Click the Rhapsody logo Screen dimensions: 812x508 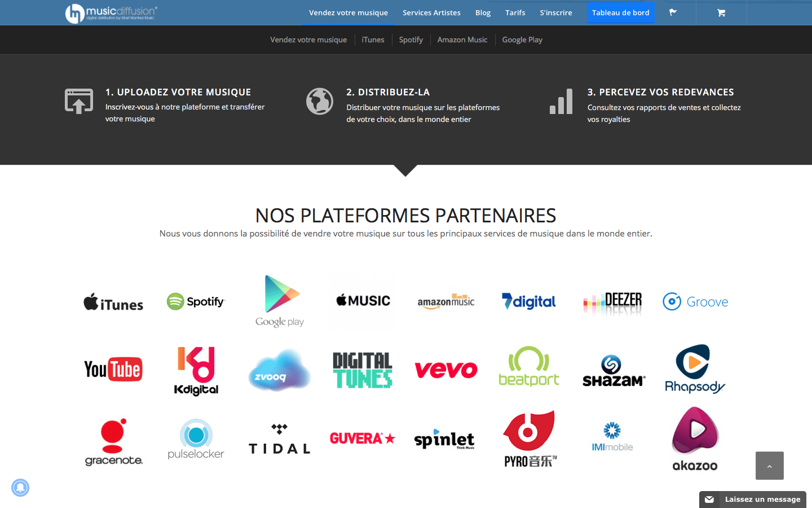pyautogui.click(x=695, y=369)
